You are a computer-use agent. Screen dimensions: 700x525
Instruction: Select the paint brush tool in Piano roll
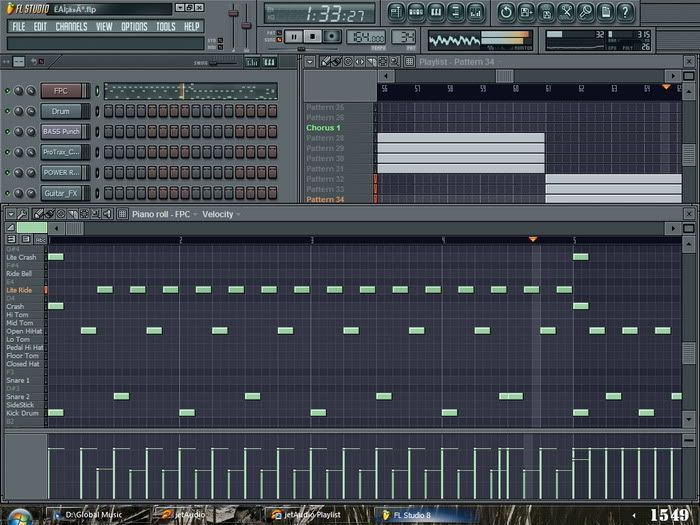[50, 214]
